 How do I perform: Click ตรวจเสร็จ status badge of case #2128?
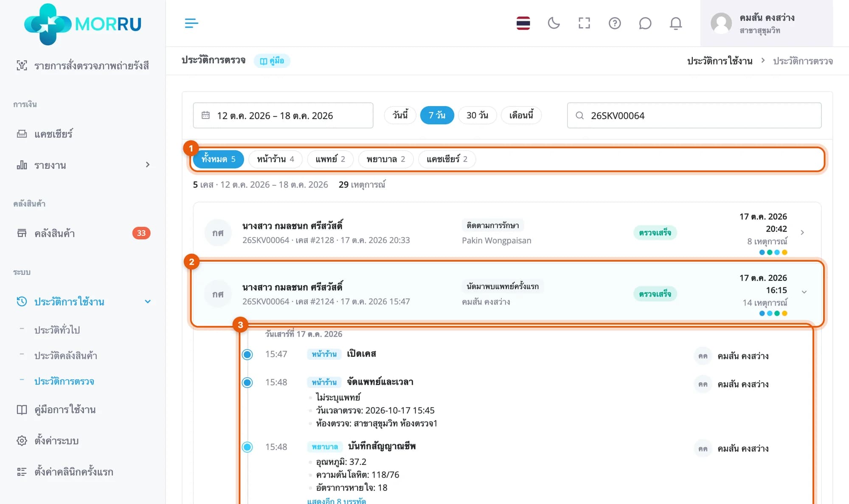(x=655, y=232)
